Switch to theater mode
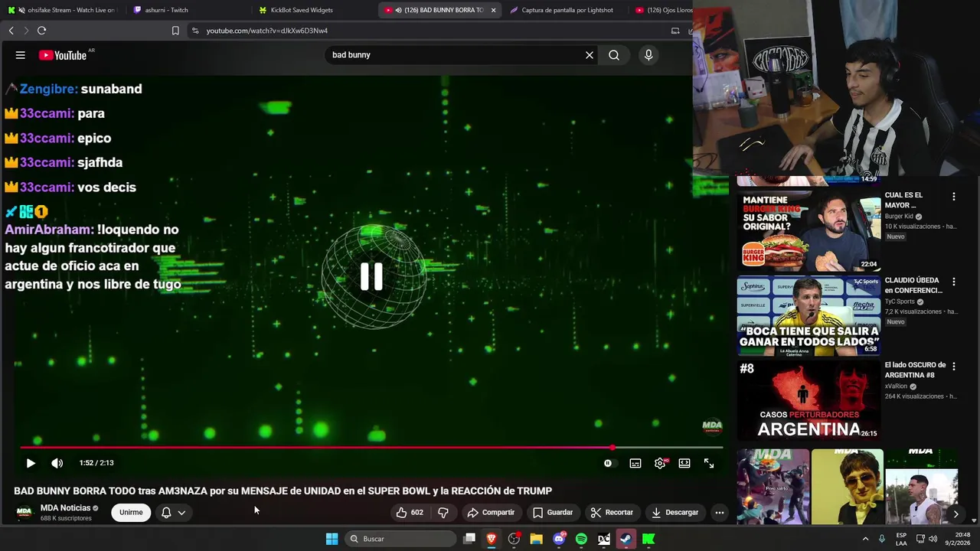The width and height of the screenshot is (980, 551). [x=684, y=463]
